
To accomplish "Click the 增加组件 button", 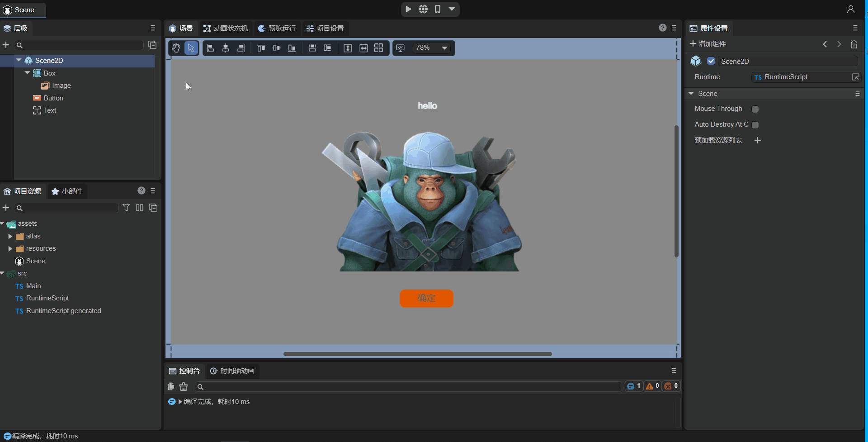I will (708, 44).
